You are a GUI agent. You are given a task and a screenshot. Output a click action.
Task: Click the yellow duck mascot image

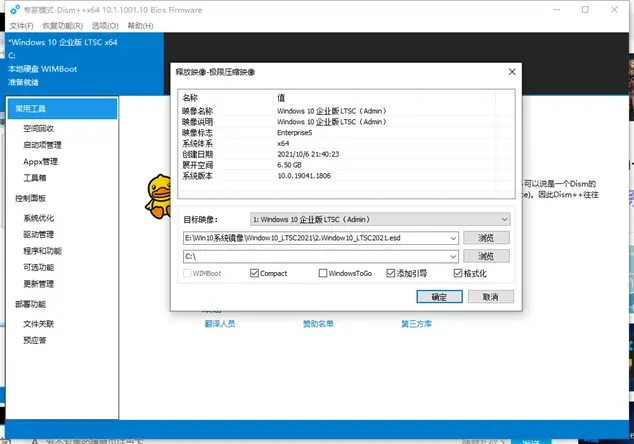coord(158,197)
